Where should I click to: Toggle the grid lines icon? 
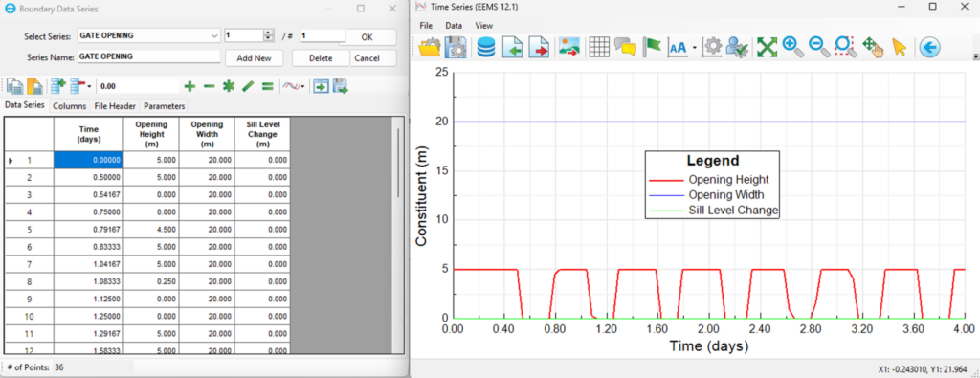[x=599, y=47]
